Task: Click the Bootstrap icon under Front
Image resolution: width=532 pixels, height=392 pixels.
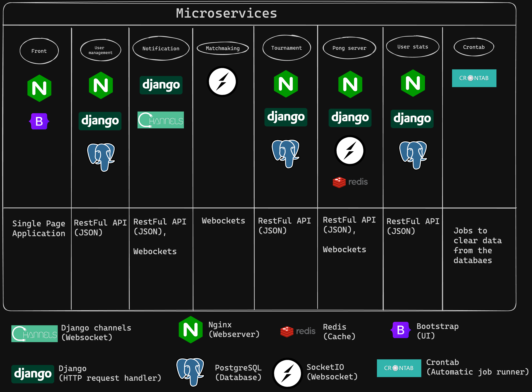Action: [39, 121]
